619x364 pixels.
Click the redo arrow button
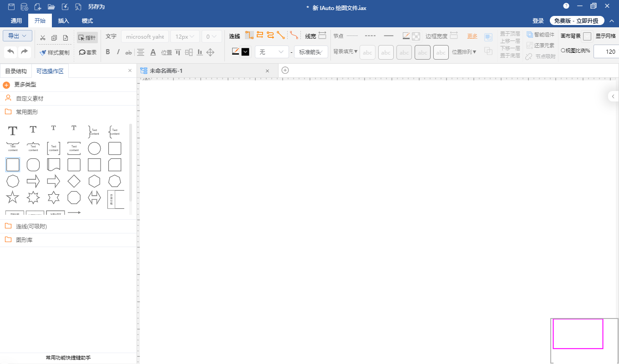coord(25,51)
